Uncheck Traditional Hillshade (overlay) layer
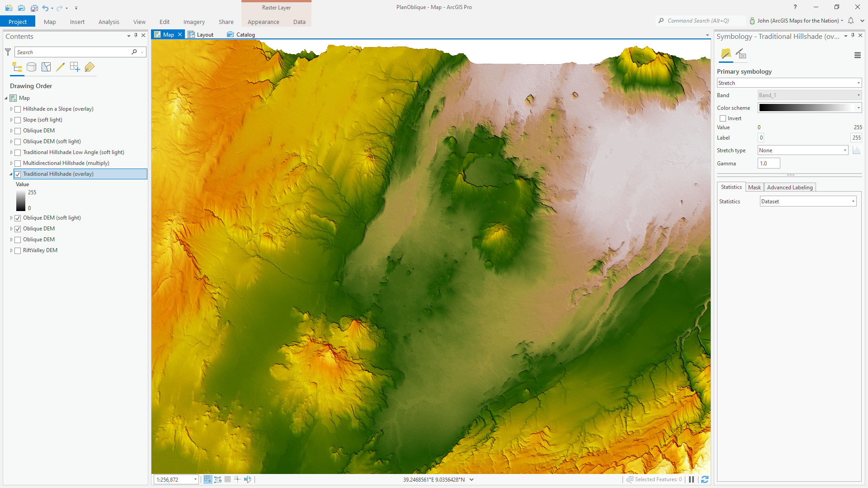The height and width of the screenshot is (488, 868). 18,174
